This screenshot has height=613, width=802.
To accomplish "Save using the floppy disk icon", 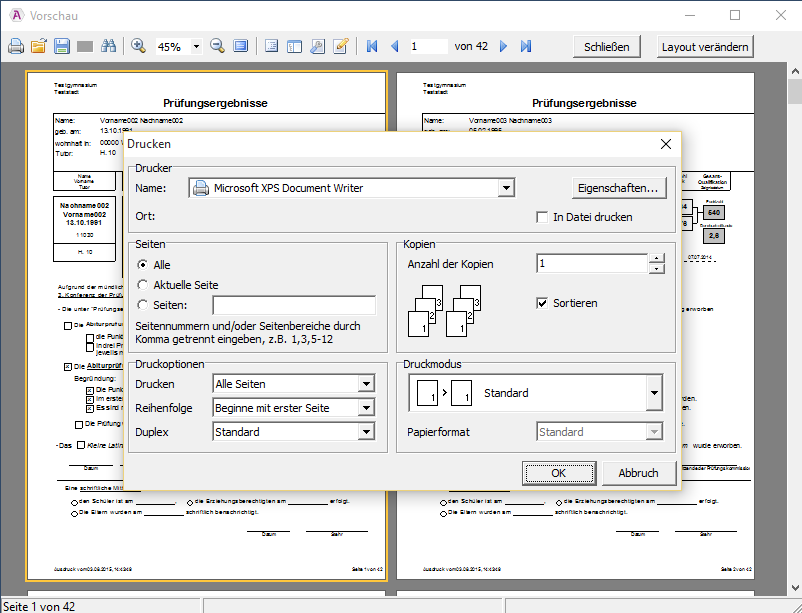I will click(62, 47).
